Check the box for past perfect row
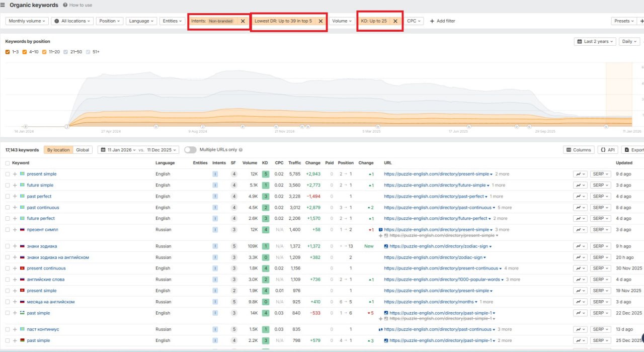This screenshot has height=352, width=644. pyautogui.click(x=8, y=196)
